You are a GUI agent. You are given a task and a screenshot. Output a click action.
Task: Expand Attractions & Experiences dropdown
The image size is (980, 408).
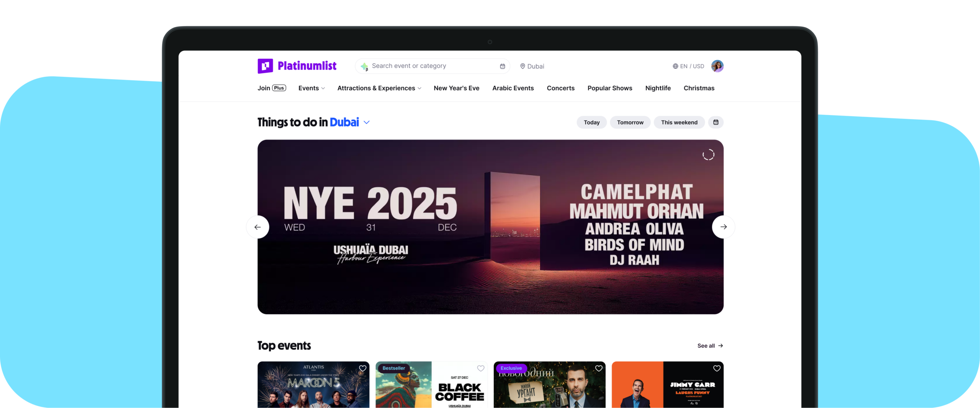click(x=379, y=88)
